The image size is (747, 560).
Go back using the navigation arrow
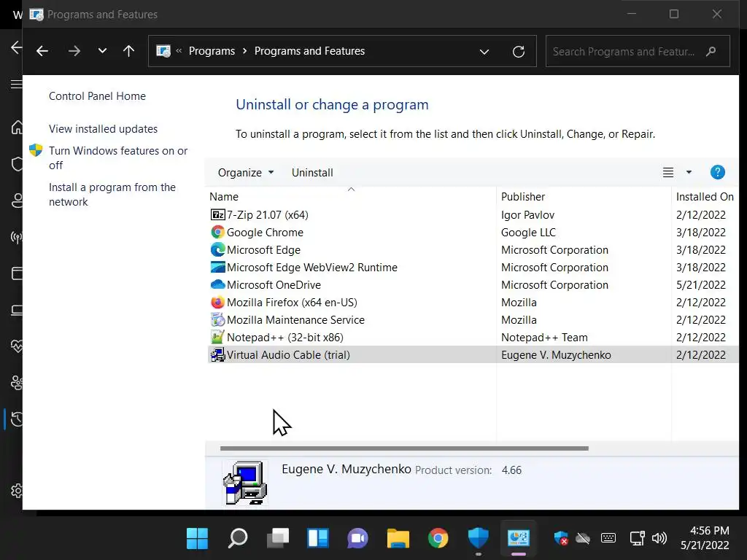click(x=42, y=51)
